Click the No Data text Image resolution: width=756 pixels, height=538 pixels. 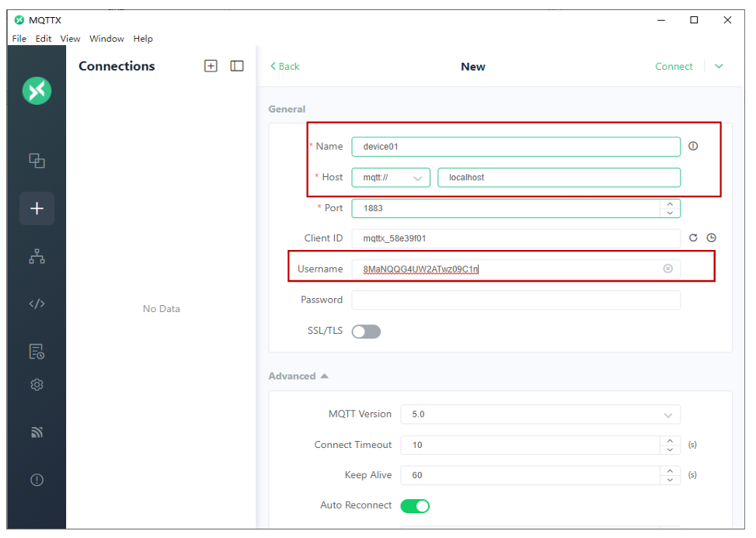coord(162,309)
